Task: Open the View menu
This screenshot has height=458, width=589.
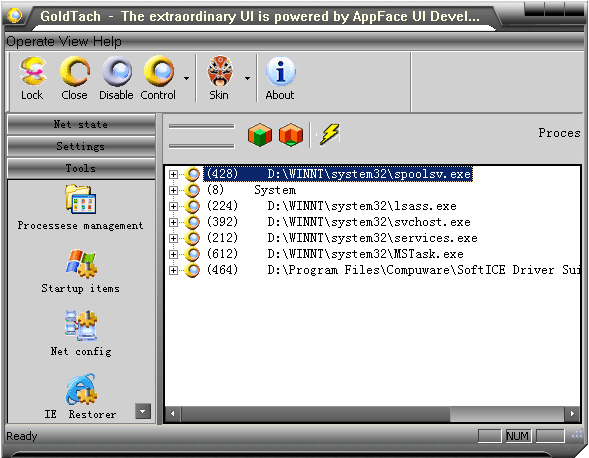Action: click(74, 41)
